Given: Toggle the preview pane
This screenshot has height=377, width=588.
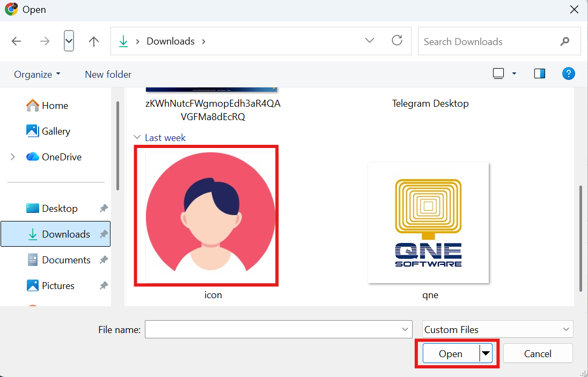Looking at the screenshot, I should click(x=540, y=73).
